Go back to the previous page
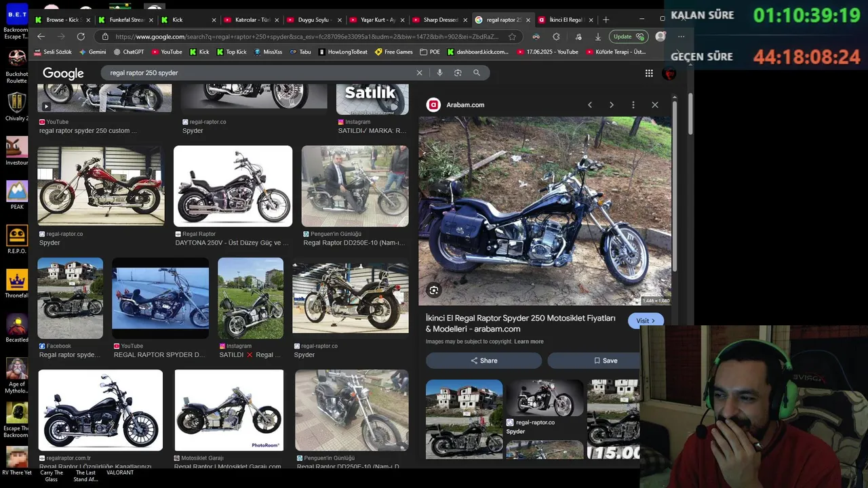The image size is (868, 488). pos(41,37)
